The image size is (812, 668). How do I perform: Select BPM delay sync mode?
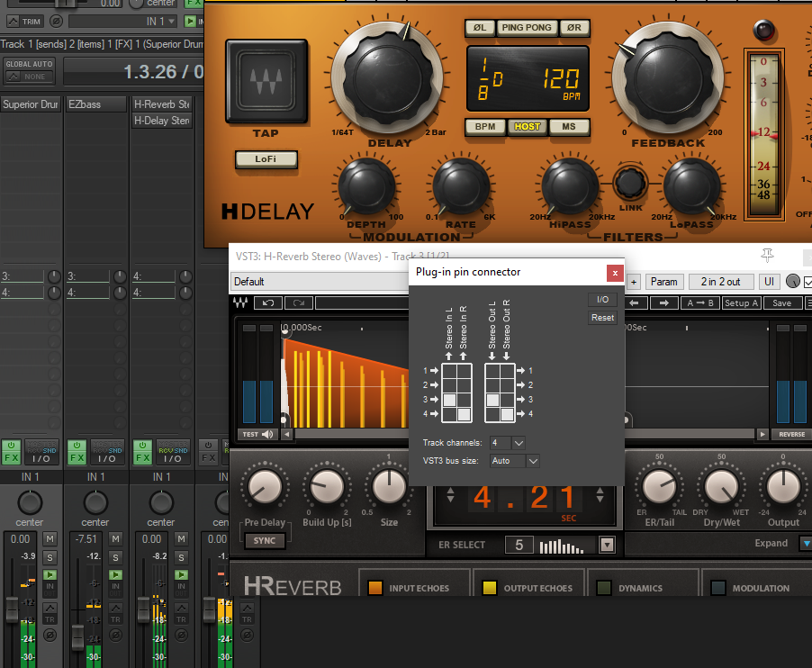(485, 126)
